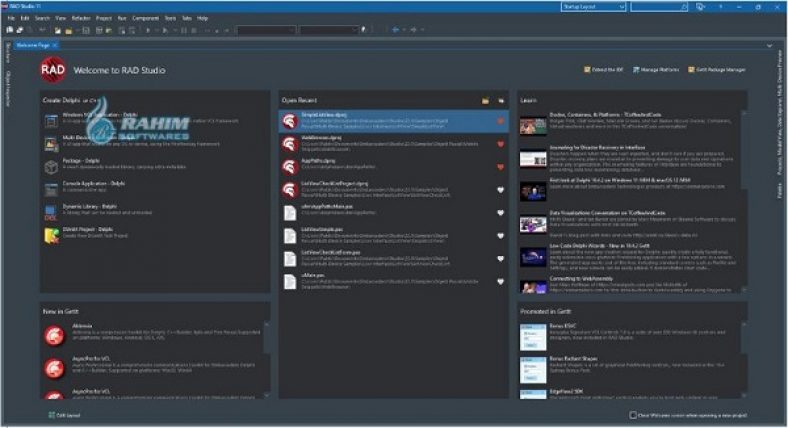The width and height of the screenshot is (788, 428).
Task: Click the Extend the IDE link
Action: click(607, 70)
